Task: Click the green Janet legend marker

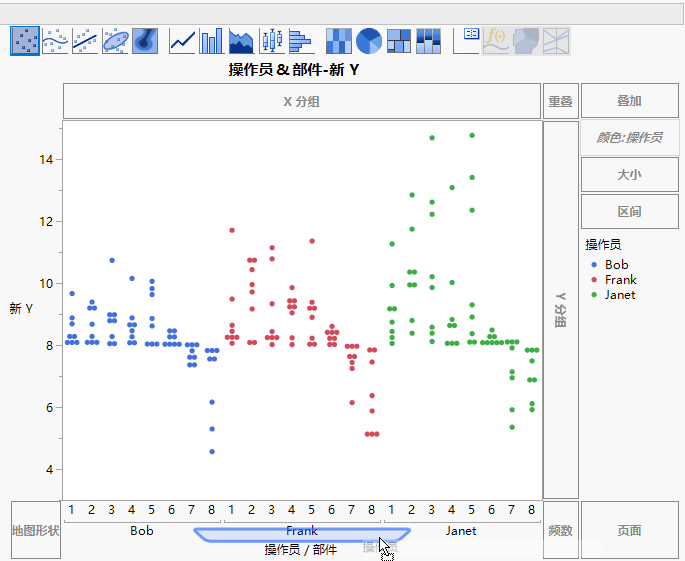Action: (x=594, y=295)
